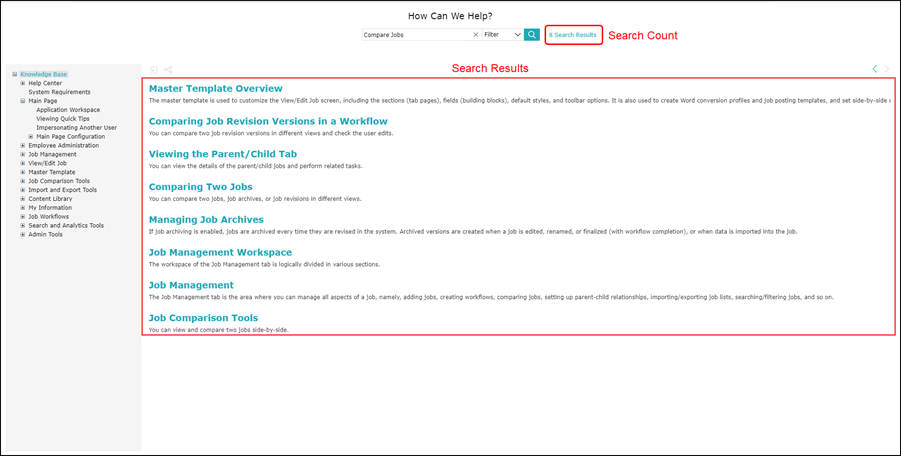Click the share icon above the results
901x456 pixels.
pyautogui.click(x=168, y=69)
